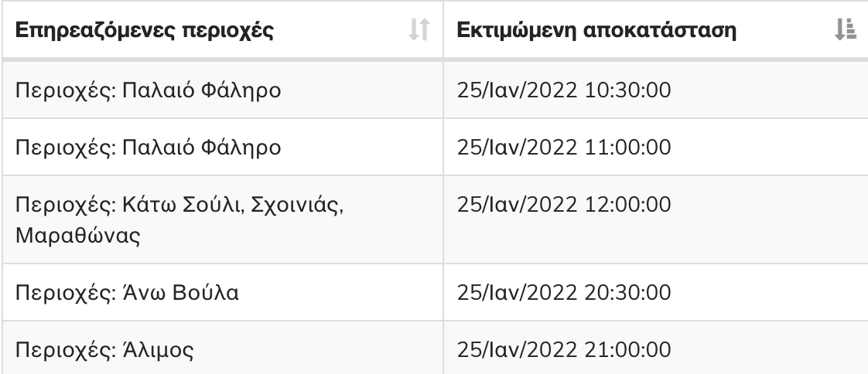
Task: Sort by Επηρεαζόμενες περιοχές using the arrows icon
Action: pos(419,29)
